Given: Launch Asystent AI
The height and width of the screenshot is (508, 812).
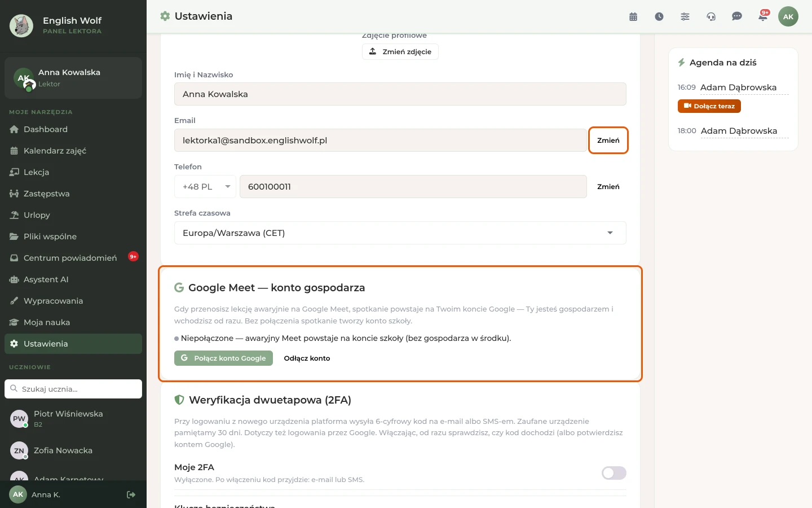Looking at the screenshot, I should click(x=73, y=279).
